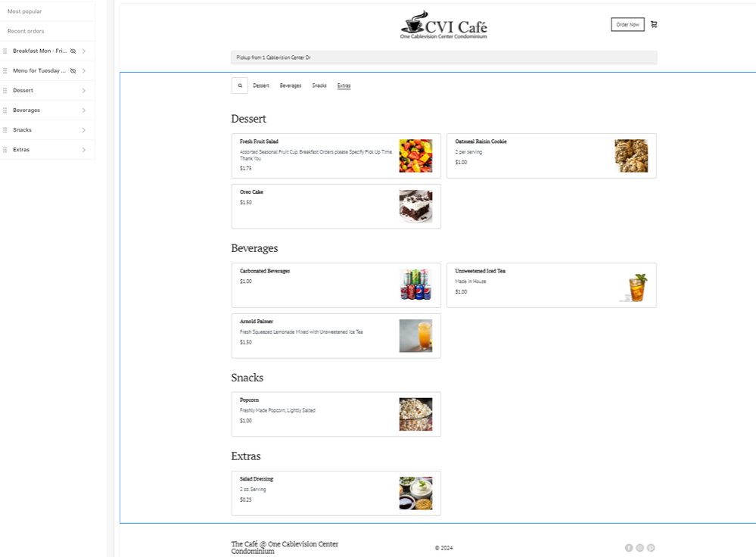Image resolution: width=756 pixels, height=557 pixels.
Task: Expand the Dessert section chevron in sidebar
Action: [x=84, y=91]
